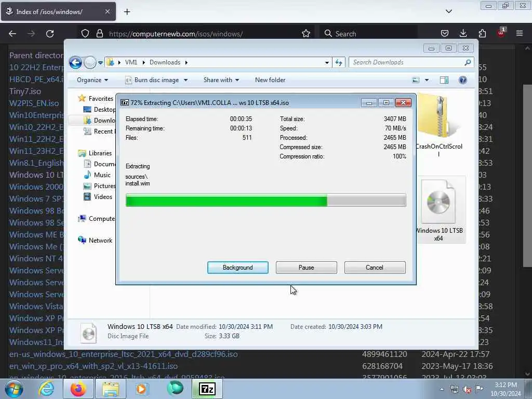Screen dimensions: 532x399
Task: Select the Index of /isos/windows/ tab
Action: (x=58, y=11)
